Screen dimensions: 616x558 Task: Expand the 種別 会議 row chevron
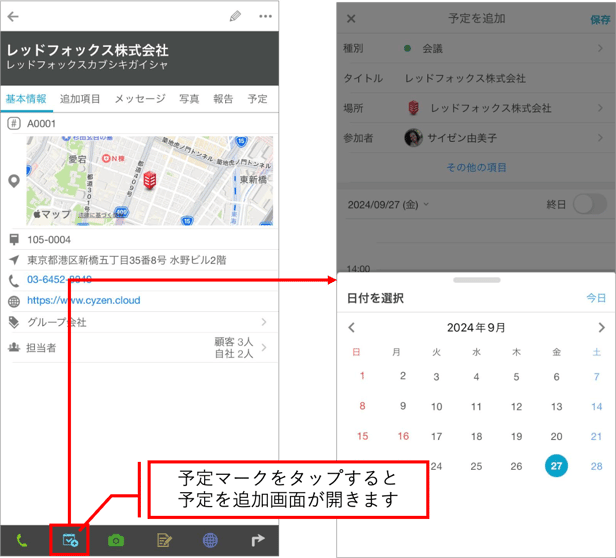click(x=600, y=48)
